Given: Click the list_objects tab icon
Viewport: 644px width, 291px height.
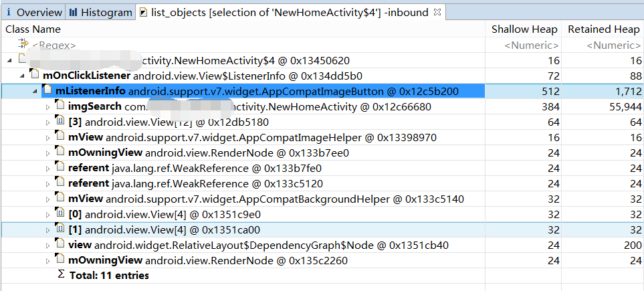Looking at the screenshot, I should point(144,12).
